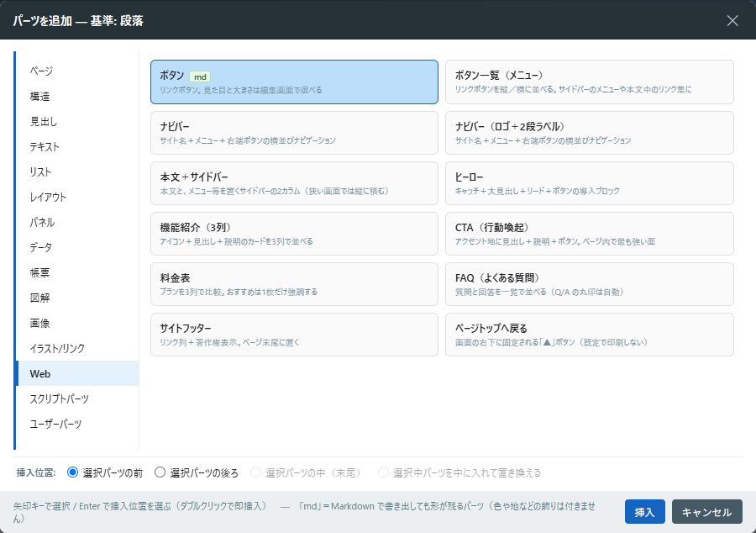The image size is (756, 533).
Task: Click the md badge on ボタン card
Action: (200, 77)
